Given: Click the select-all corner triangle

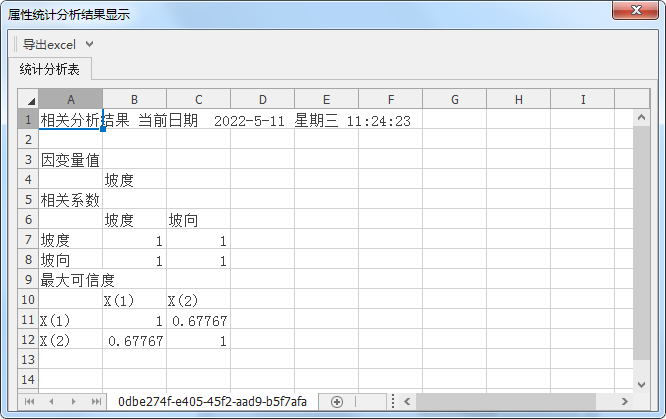Looking at the screenshot, I should click(28, 100).
